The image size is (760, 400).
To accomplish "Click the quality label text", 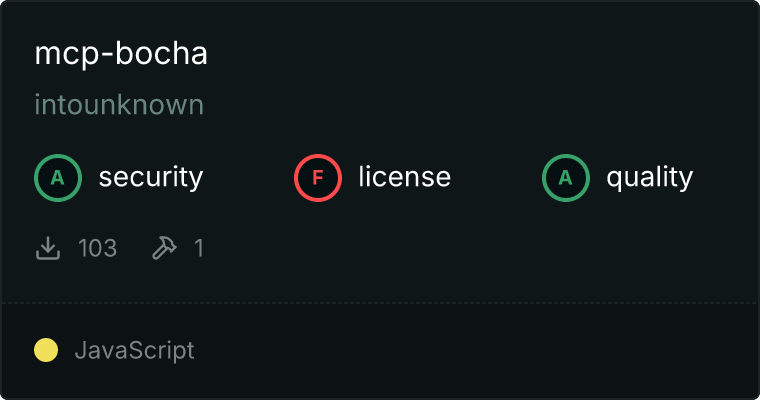I will [649, 178].
